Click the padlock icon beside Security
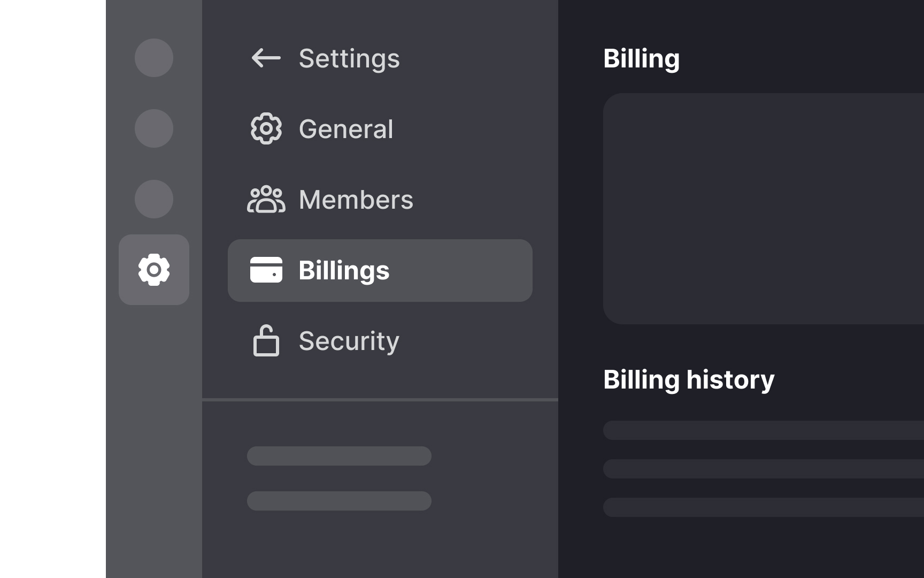Viewport: 924px width, 578px height. [x=266, y=341]
